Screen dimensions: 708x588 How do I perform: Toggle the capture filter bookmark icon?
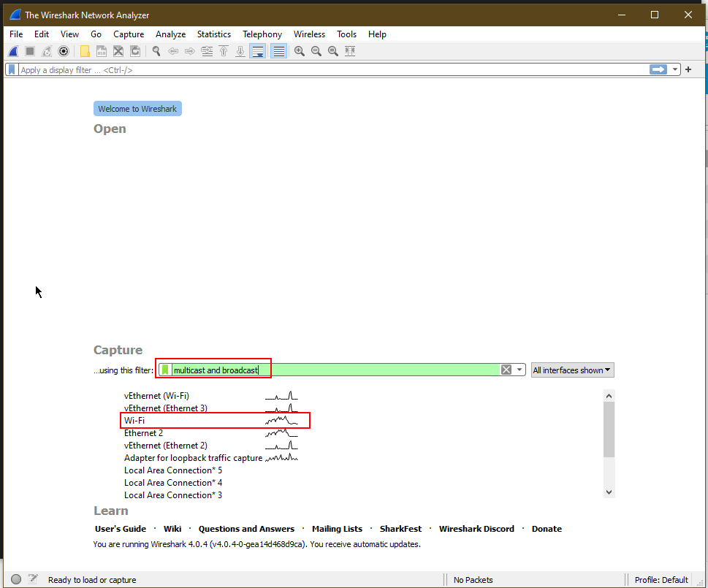coord(164,369)
